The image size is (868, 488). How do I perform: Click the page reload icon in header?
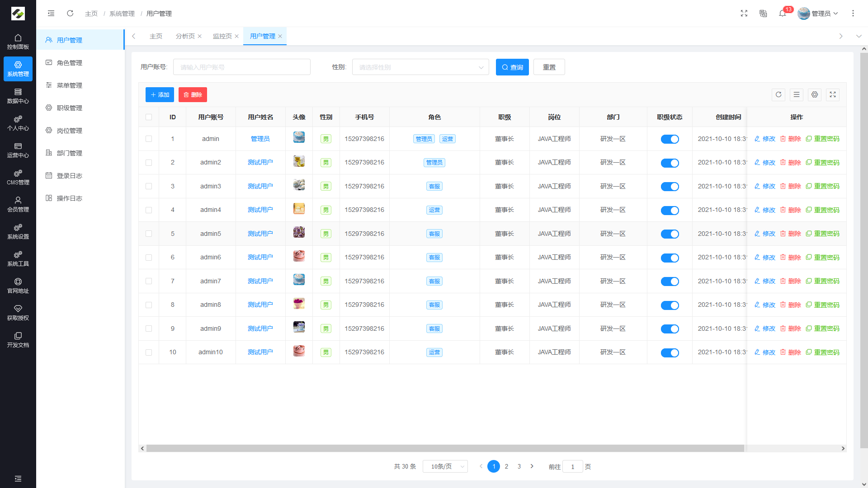tap(70, 14)
